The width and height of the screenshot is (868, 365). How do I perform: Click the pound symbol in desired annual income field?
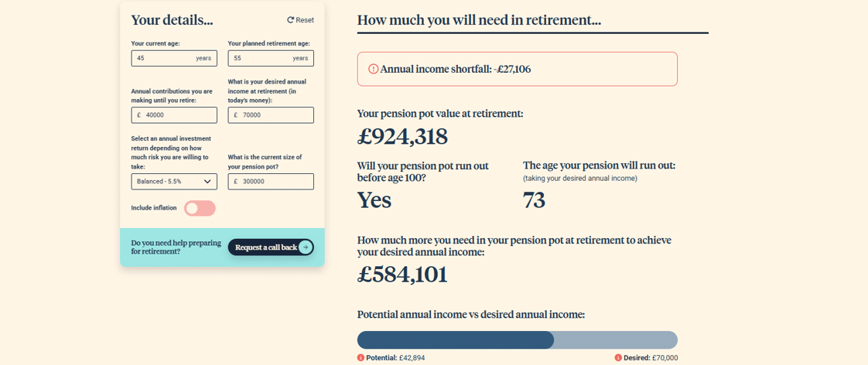(x=236, y=115)
